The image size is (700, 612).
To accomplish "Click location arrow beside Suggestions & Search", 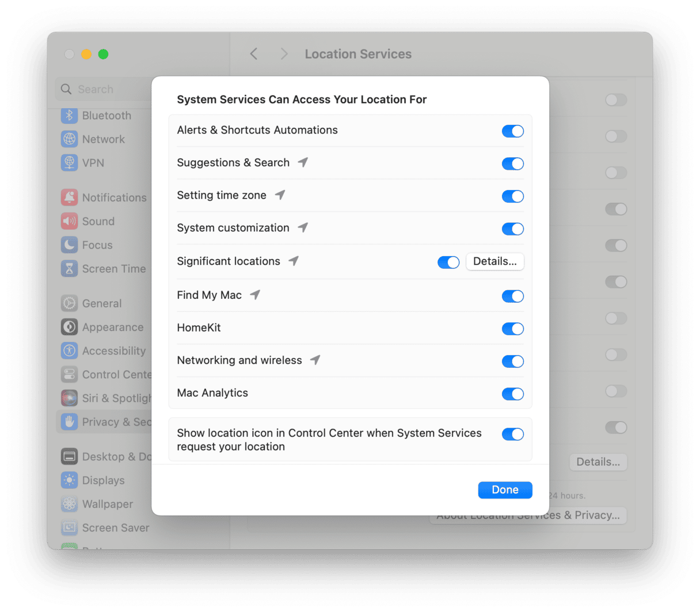I will coord(303,162).
